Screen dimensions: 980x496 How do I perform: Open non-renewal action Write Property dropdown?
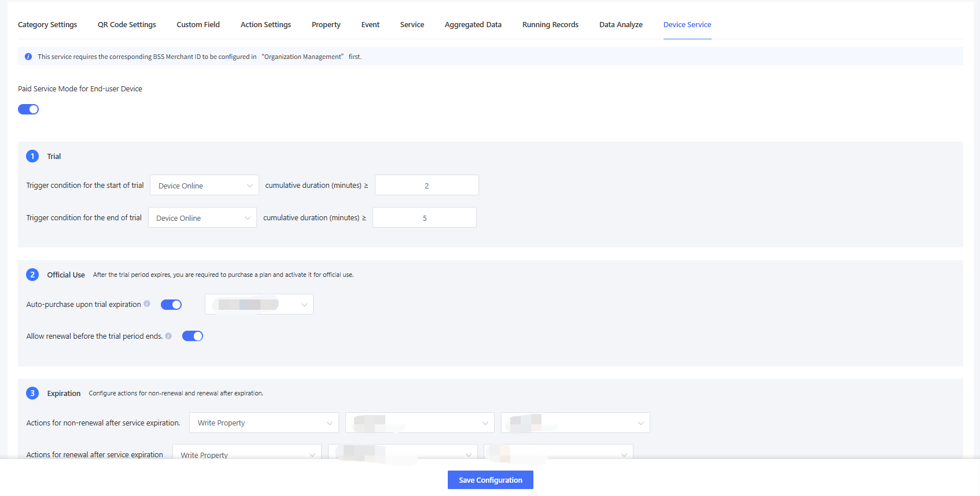coord(264,423)
